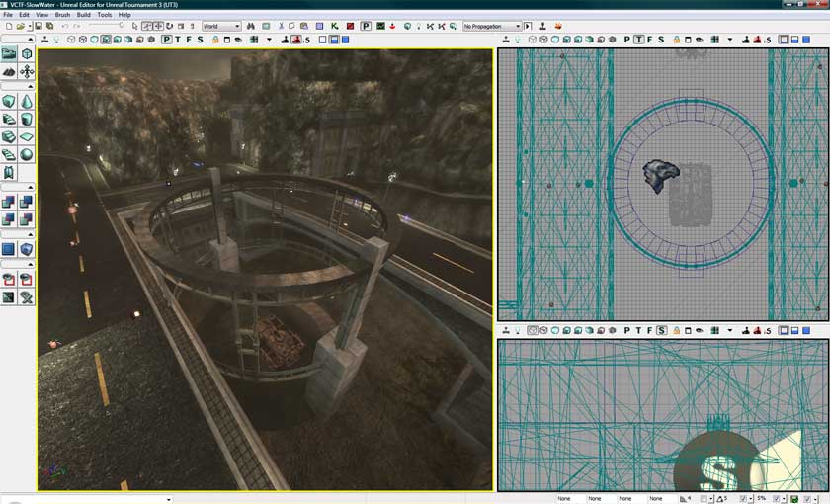Switch main viewport to Side view
The image size is (830, 504).
click(200, 40)
